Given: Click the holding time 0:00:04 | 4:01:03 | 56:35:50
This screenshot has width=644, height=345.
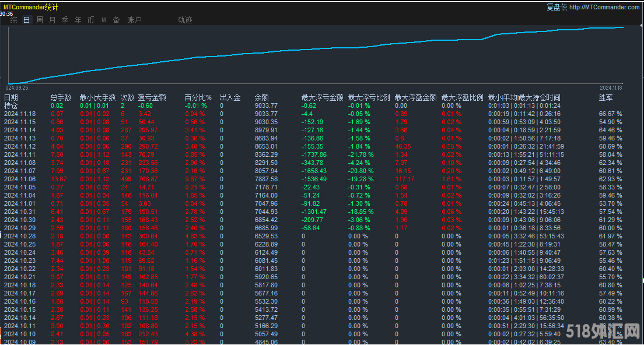Looking at the screenshot, I should (x=526, y=318).
